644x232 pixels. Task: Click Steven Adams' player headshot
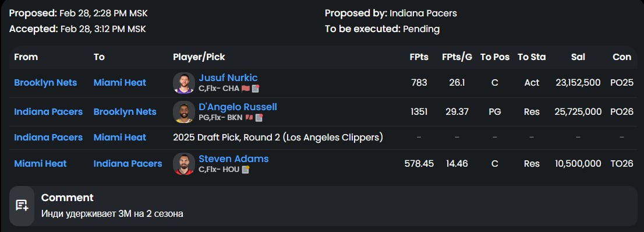tap(184, 164)
